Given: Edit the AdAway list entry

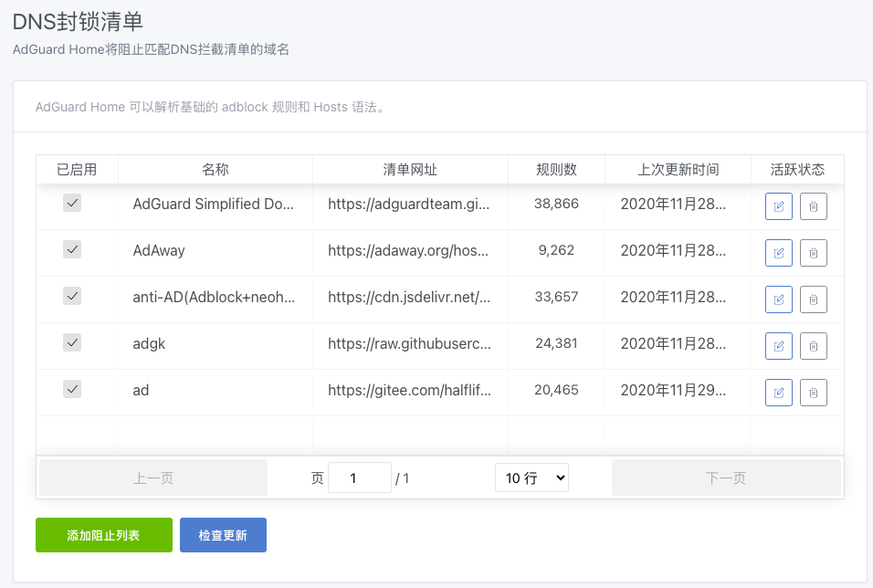Looking at the screenshot, I should tap(778, 253).
